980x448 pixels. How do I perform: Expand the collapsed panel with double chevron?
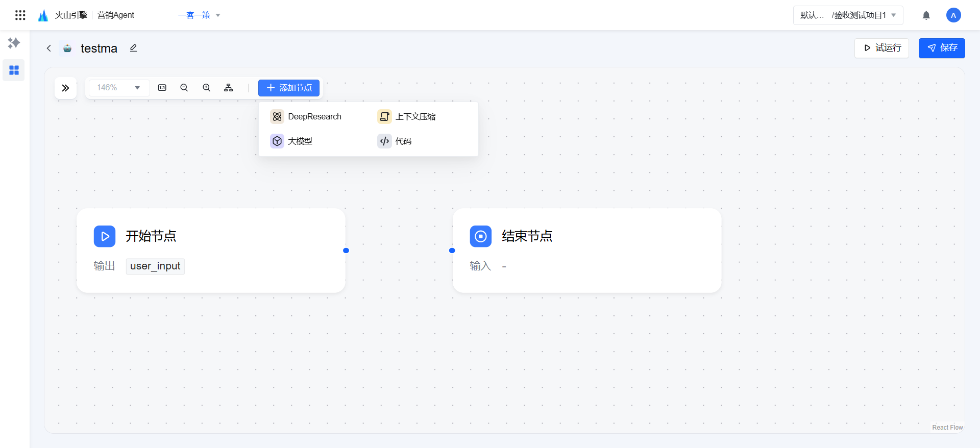click(65, 88)
